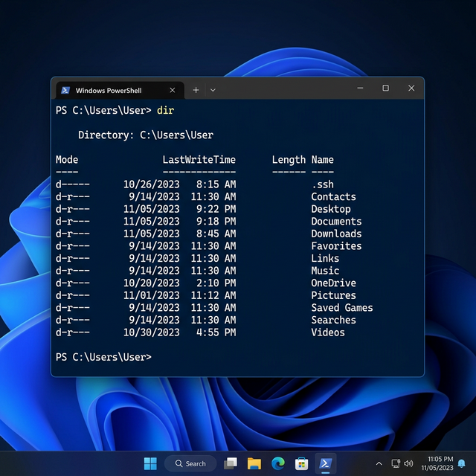Open the Windows Start menu

[x=150, y=463]
